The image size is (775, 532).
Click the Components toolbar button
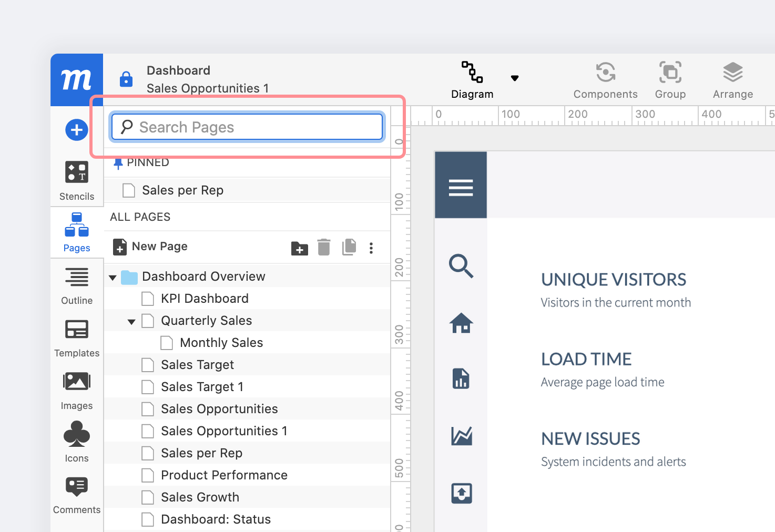pos(605,80)
